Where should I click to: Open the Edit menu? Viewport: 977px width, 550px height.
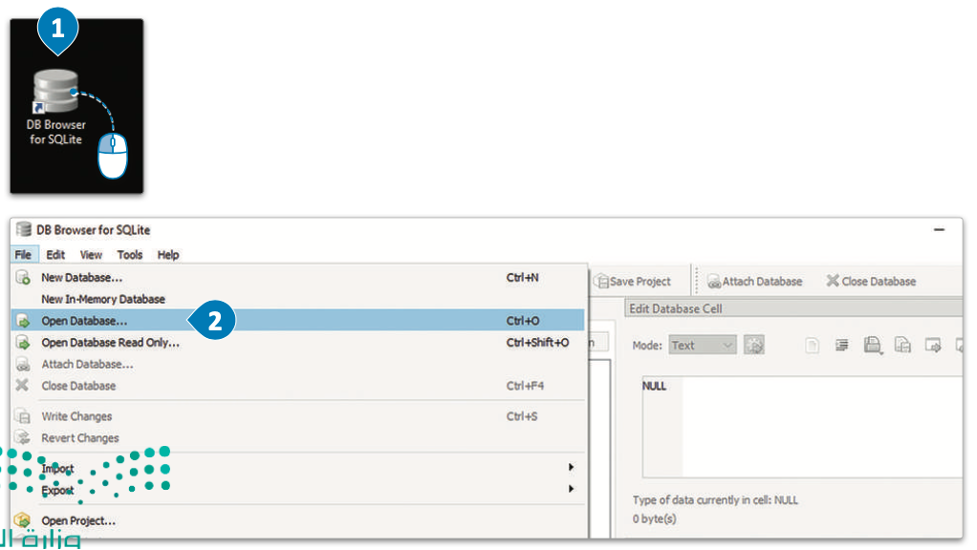coord(55,255)
